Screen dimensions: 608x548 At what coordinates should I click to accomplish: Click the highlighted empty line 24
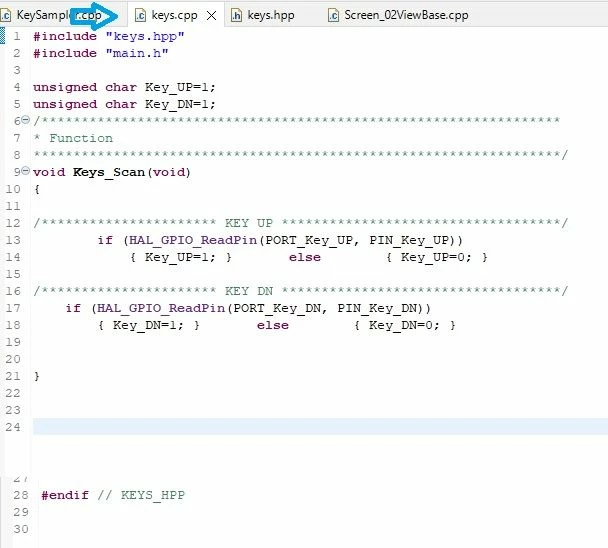[x=320, y=427]
